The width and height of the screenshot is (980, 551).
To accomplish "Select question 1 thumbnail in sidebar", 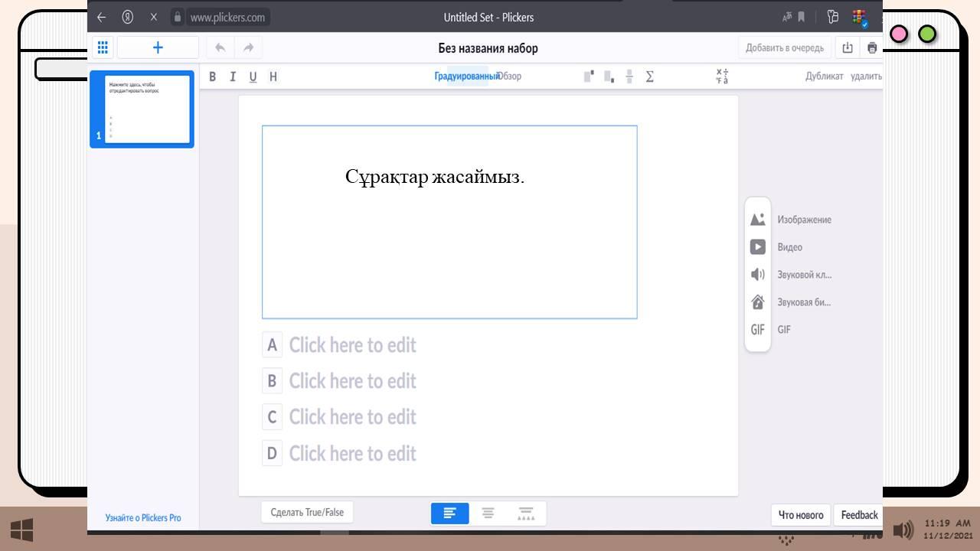I will coord(142,109).
